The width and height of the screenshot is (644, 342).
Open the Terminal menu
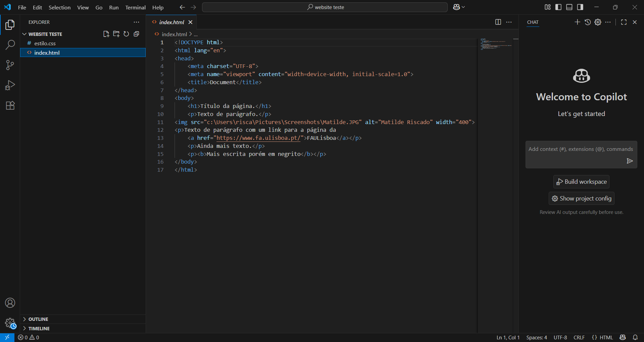[135, 7]
